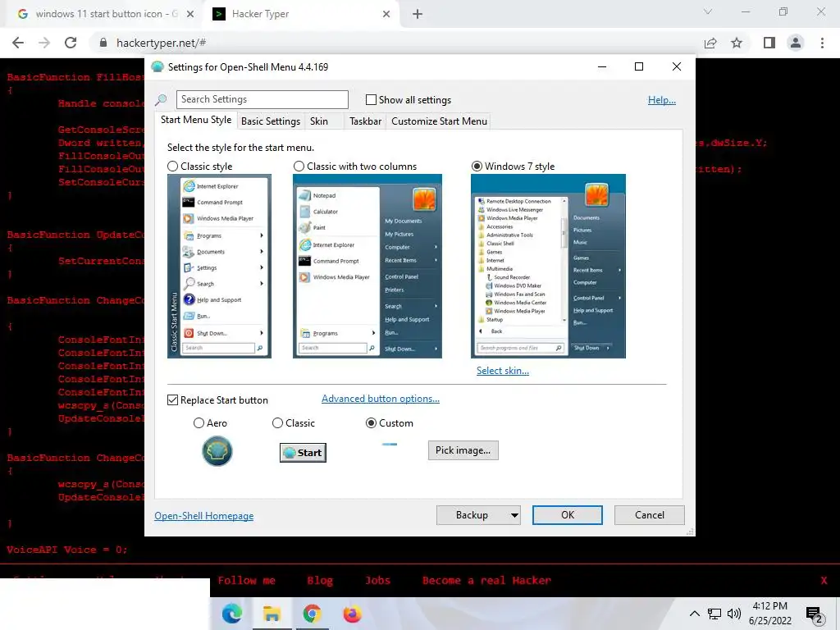840x630 pixels.
Task: Open the Chrome profile avatar
Action: pyautogui.click(x=796, y=43)
